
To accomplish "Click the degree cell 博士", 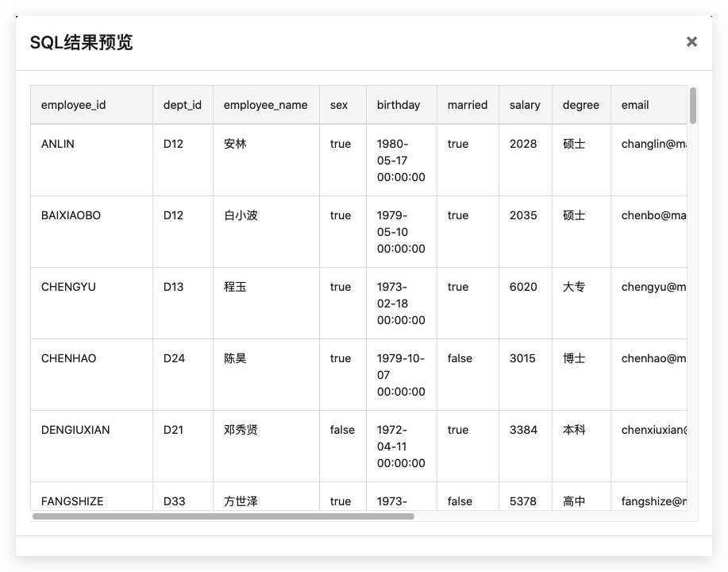I will [581, 375].
